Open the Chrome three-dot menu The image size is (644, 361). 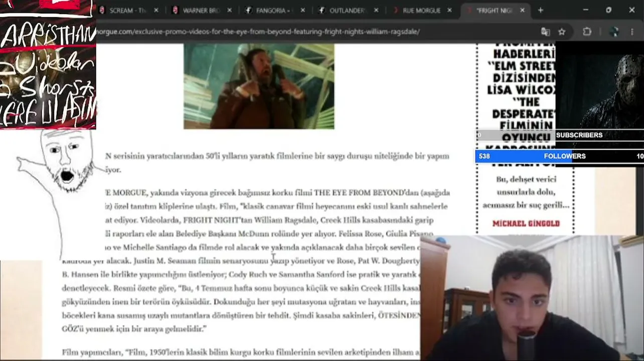[631, 32]
